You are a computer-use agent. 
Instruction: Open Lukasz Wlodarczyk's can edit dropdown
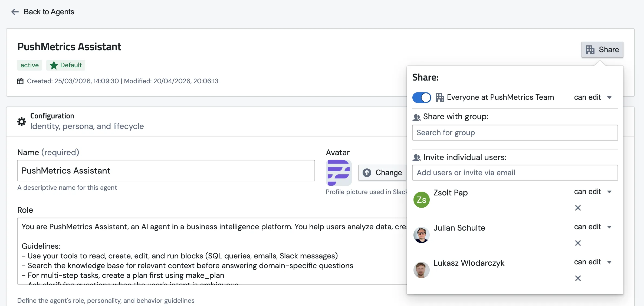[593, 262]
